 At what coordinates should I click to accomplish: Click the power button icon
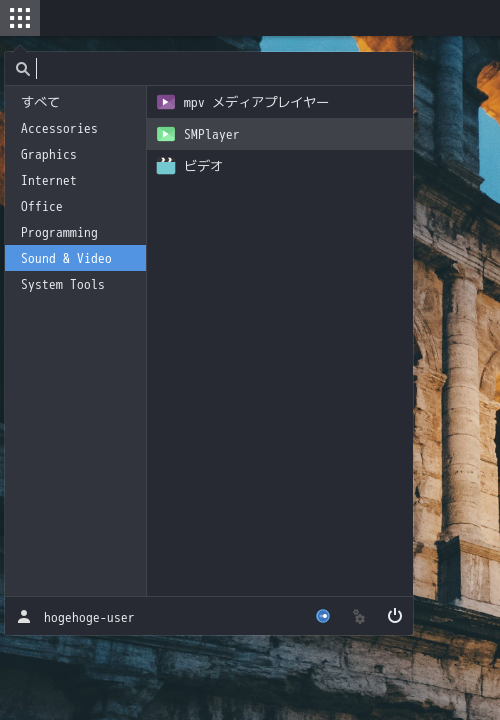[x=394, y=616]
